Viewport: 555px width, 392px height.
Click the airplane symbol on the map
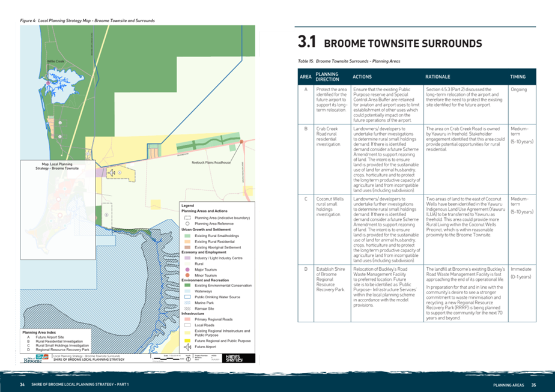click(x=112, y=173)
